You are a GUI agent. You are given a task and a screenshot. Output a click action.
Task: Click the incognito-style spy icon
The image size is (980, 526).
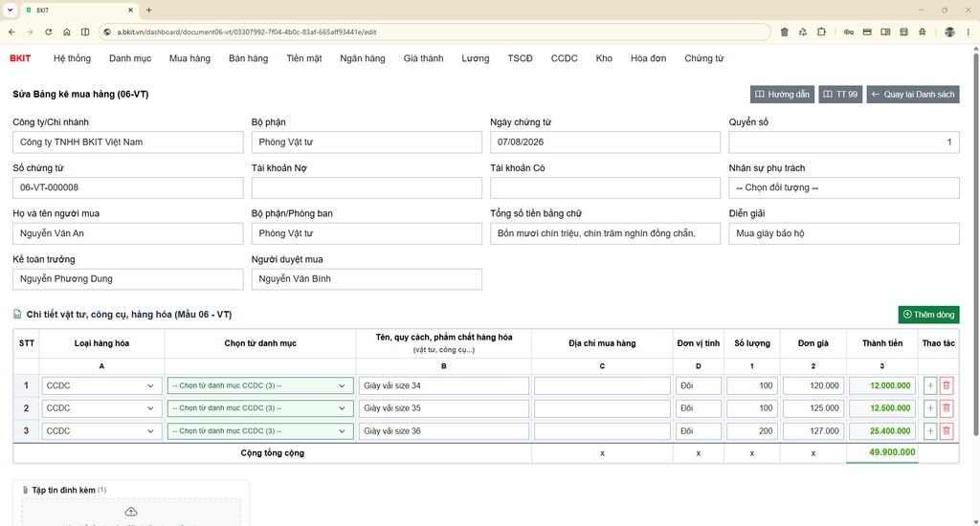click(923, 32)
